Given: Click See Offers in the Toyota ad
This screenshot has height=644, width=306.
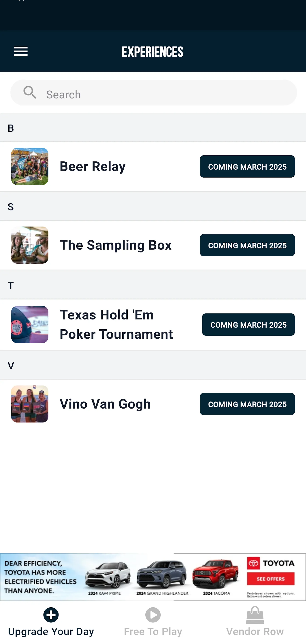Looking at the screenshot, I should tap(270, 579).
